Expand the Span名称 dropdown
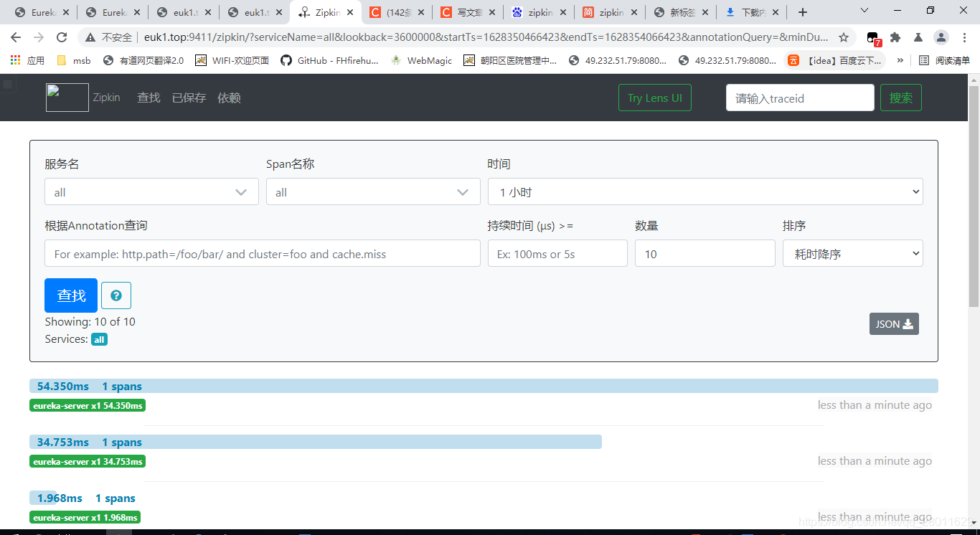This screenshot has height=535, width=980. tap(373, 191)
